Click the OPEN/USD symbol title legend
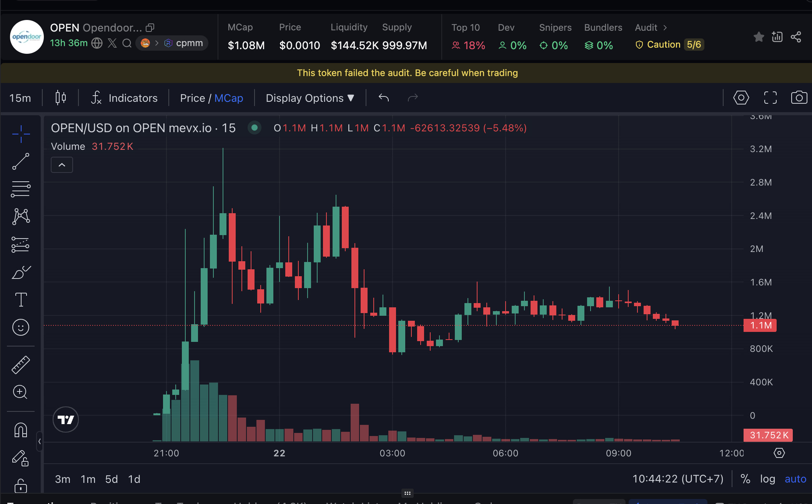 (143, 128)
